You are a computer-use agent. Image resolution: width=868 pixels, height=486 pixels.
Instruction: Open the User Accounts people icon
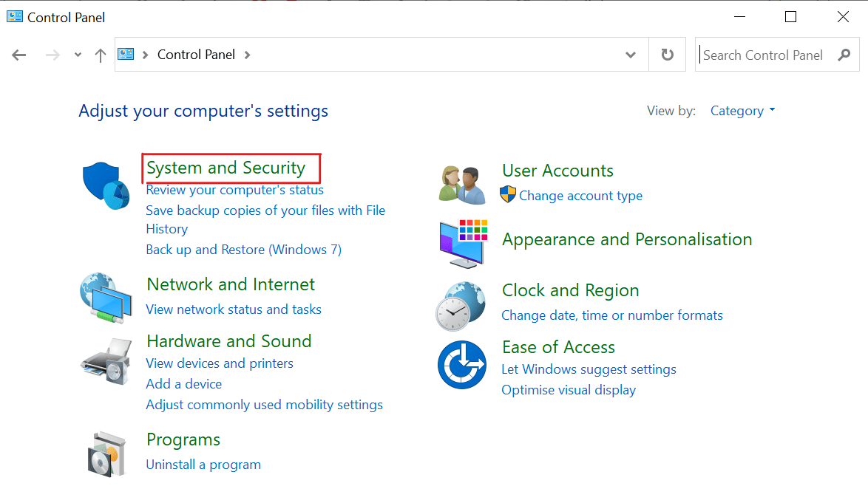coord(461,185)
